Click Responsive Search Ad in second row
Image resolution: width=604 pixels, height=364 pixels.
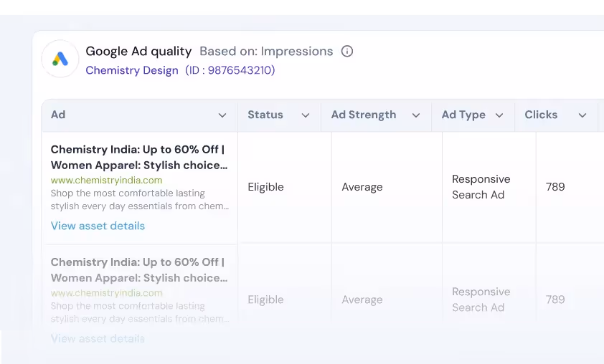pyautogui.click(x=481, y=300)
